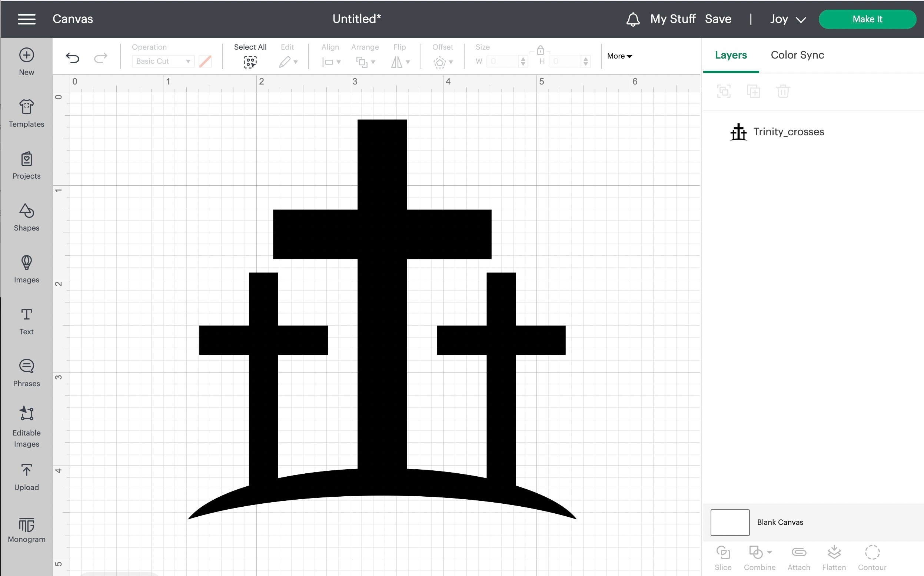Browse Templates in the sidebar
This screenshot has width=924, height=576.
point(26,112)
